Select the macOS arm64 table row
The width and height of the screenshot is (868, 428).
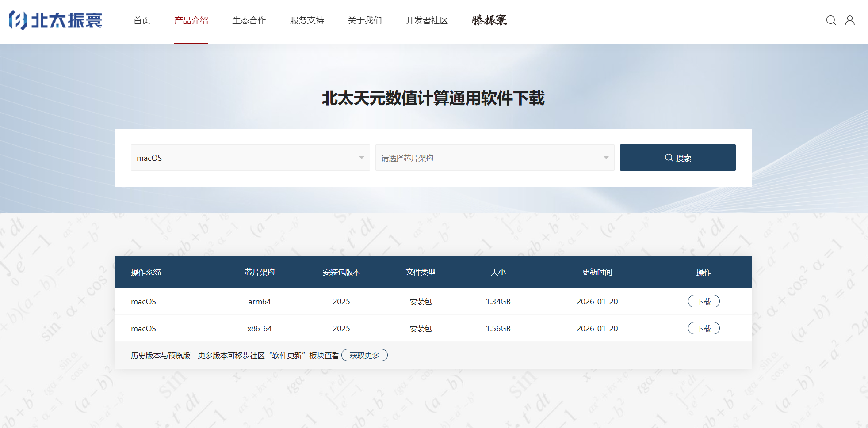tap(398, 301)
